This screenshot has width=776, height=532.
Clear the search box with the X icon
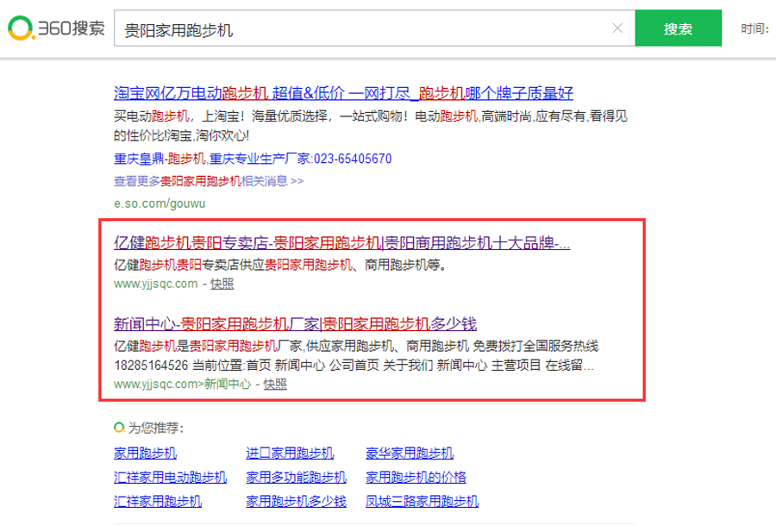[617, 28]
